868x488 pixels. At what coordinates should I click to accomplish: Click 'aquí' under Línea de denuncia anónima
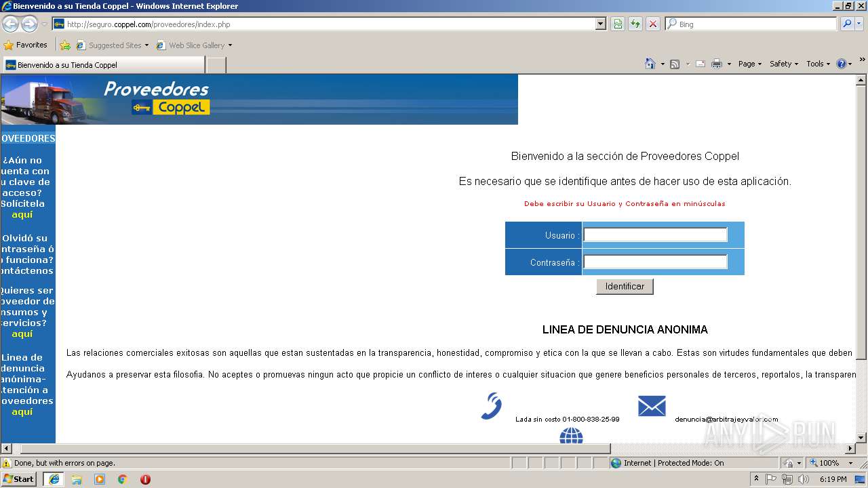coord(22,412)
